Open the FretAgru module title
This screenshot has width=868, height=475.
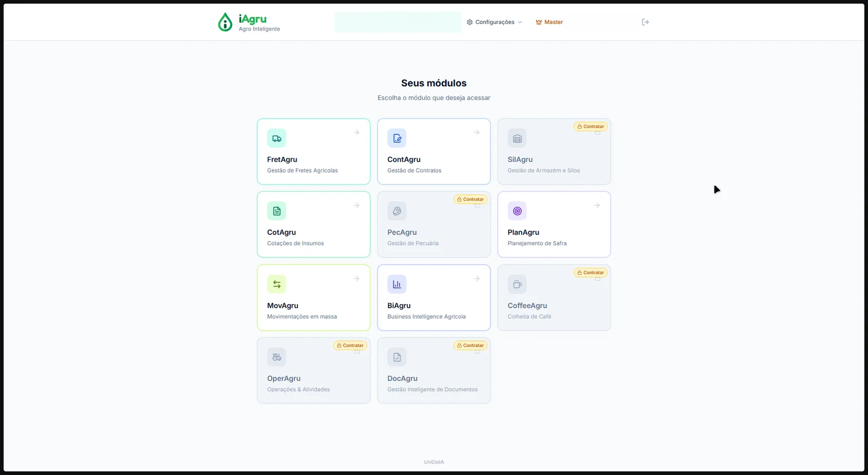point(282,160)
